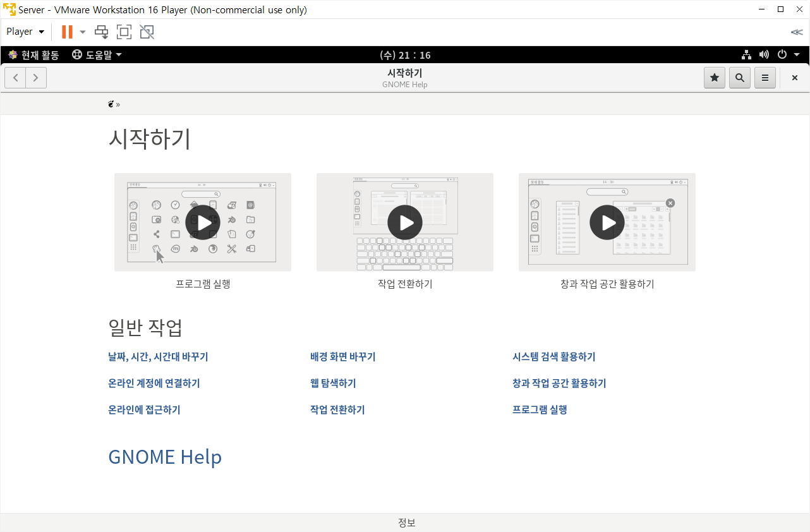This screenshot has height=532, width=810.
Task: Click the 작업 전환하기 video caption
Action: [x=405, y=284]
